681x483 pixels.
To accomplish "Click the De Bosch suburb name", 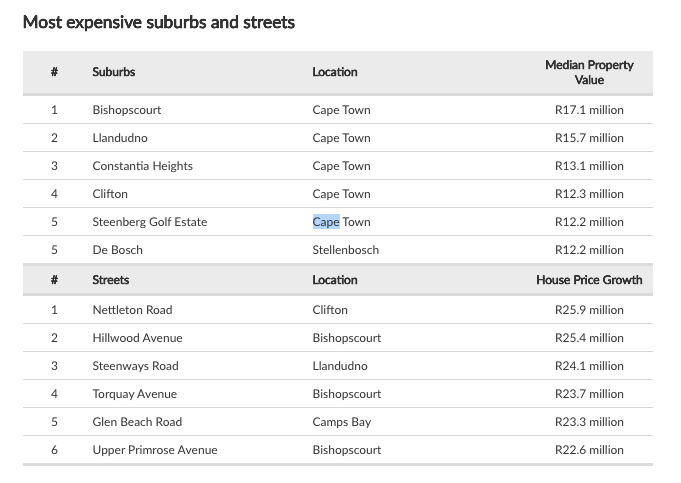I will [x=117, y=250].
